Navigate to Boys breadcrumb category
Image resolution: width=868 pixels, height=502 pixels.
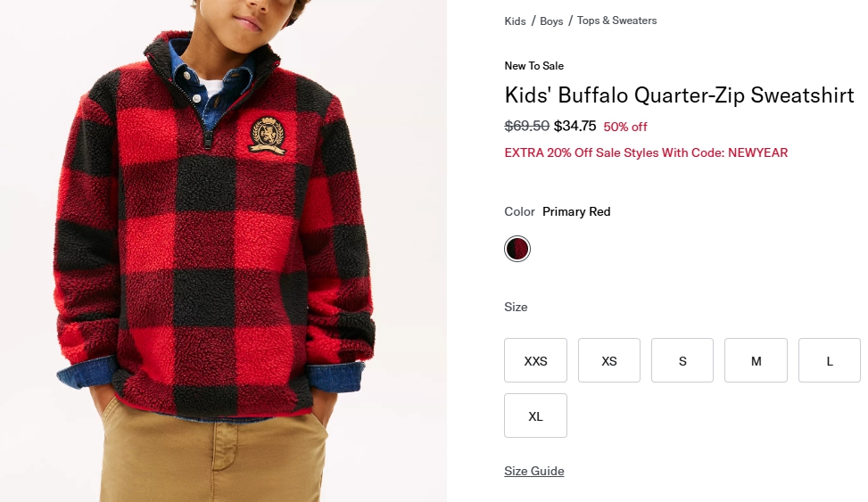coord(551,21)
